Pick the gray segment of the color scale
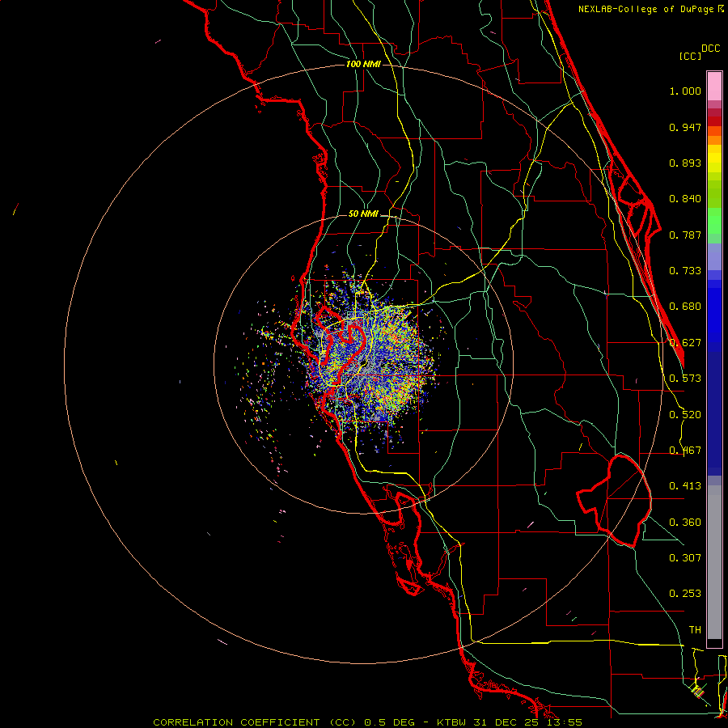This screenshot has width=728, height=728. (714, 562)
